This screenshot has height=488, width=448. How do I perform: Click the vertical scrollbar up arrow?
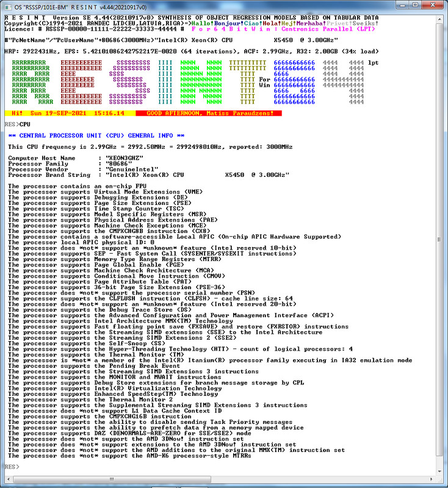pos(439,19)
